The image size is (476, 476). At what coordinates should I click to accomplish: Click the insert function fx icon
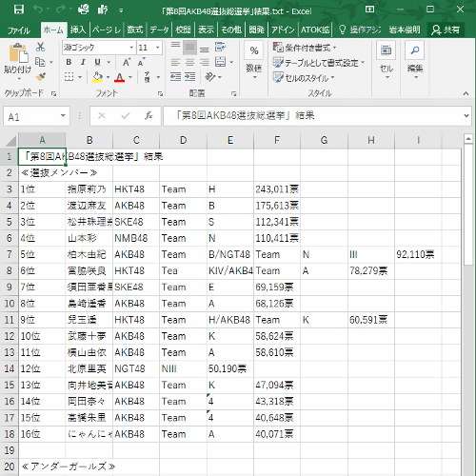(149, 116)
